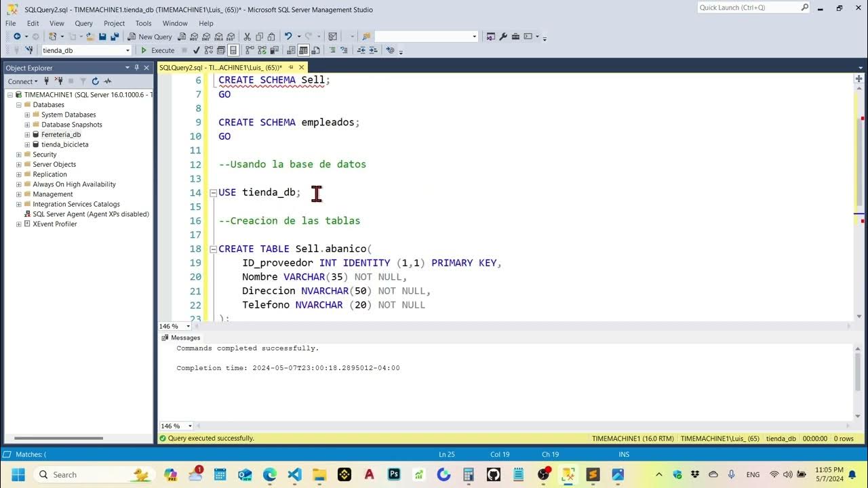Image resolution: width=868 pixels, height=488 pixels.
Task: Open the Window menu
Action: (175, 23)
